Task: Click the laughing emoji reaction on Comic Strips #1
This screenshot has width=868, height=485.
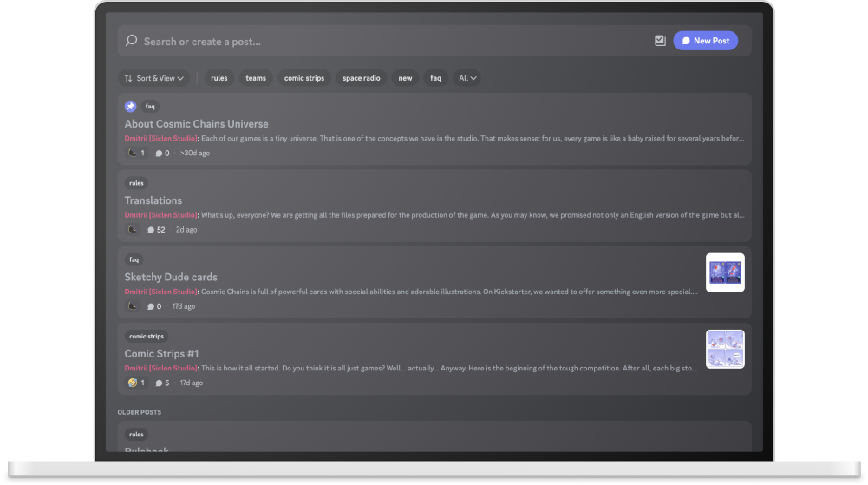Action: coord(132,383)
